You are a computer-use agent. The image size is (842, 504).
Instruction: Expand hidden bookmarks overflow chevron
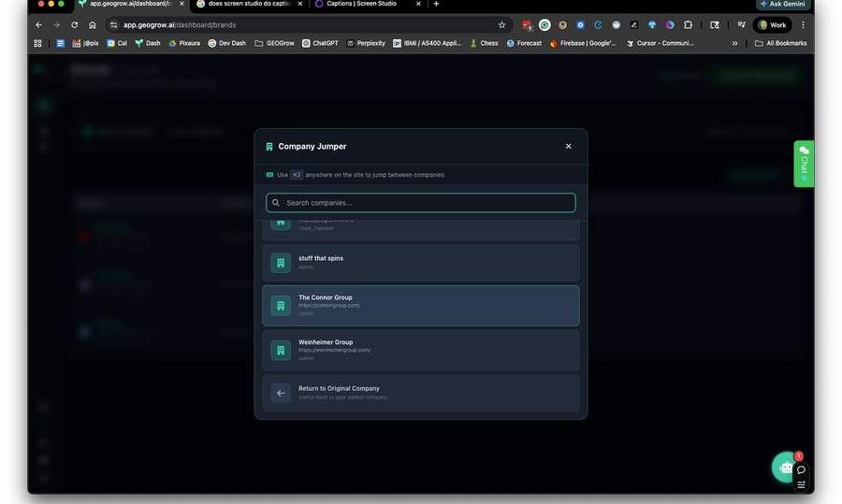tap(734, 43)
